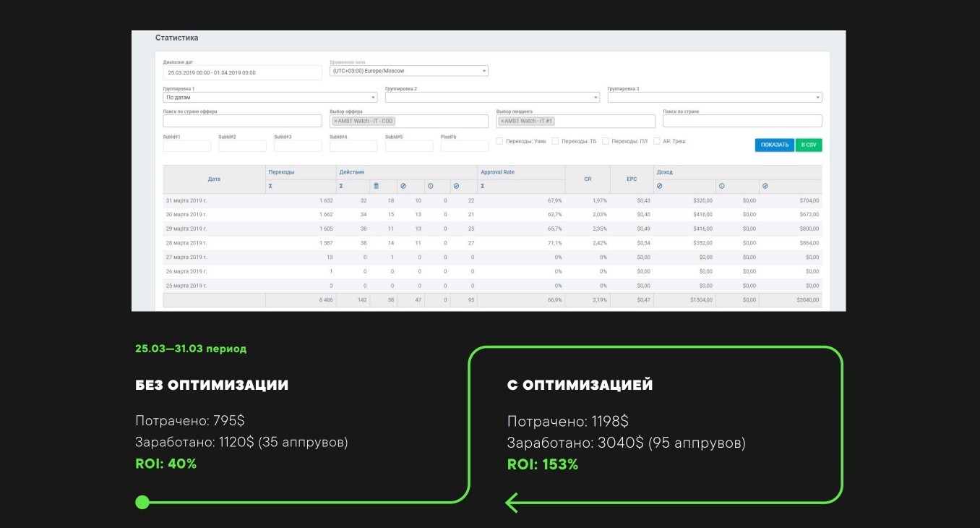This screenshot has width=980, height=528.
Task: Sort by the Переходы sigma total icon
Action: click(x=270, y=186)
